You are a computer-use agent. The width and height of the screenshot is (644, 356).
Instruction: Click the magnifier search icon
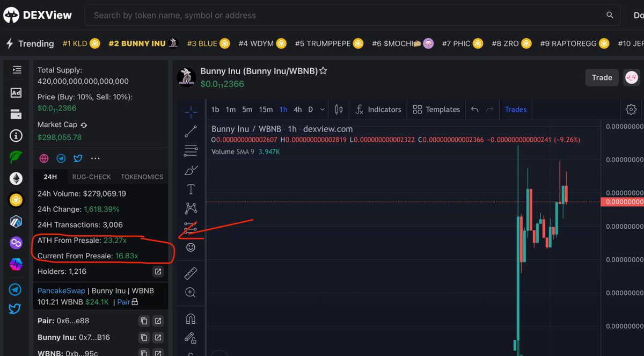[610, 15]
